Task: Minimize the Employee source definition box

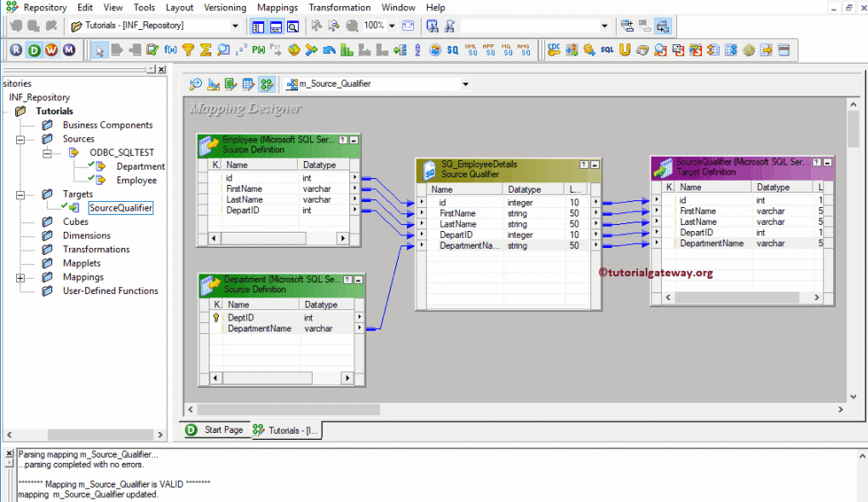Action: (354, 139)
